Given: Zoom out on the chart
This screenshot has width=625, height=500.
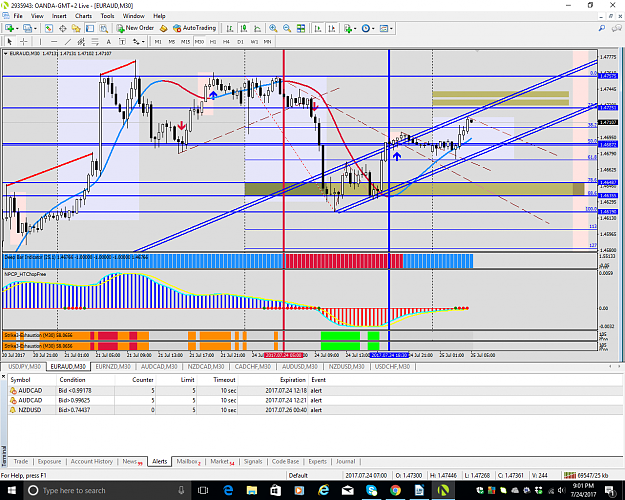Looking at the screenshot, I should click(287, 28).
